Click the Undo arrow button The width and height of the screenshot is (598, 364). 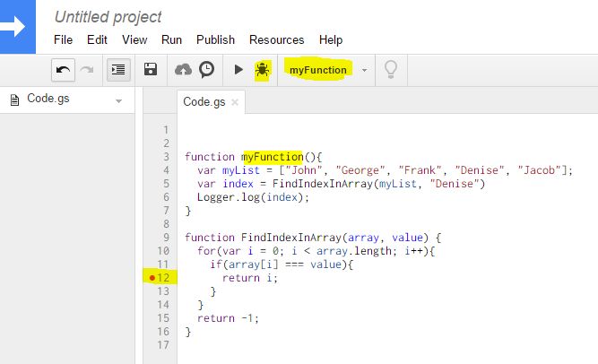coord(63,70)
